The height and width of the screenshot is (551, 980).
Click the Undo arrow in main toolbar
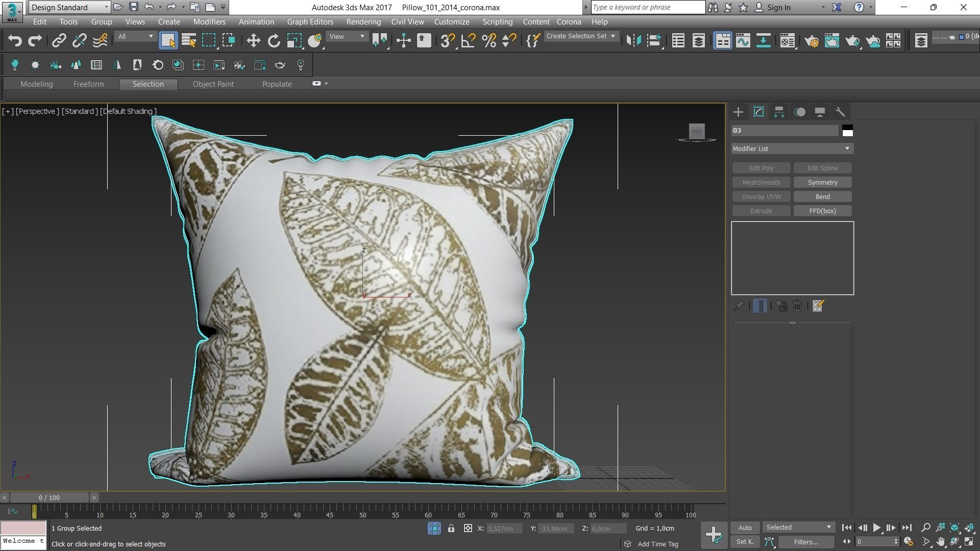(x=15, y=41)
